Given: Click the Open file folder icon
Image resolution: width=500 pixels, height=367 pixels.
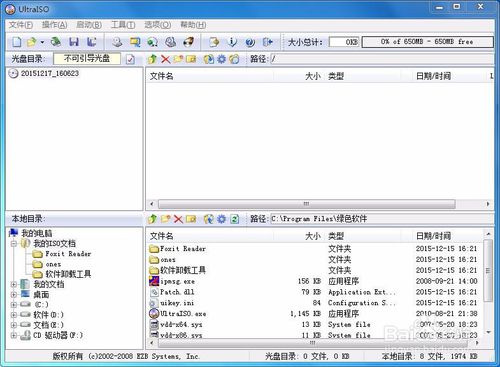Looking at the screenshot, I should (32, 42).
